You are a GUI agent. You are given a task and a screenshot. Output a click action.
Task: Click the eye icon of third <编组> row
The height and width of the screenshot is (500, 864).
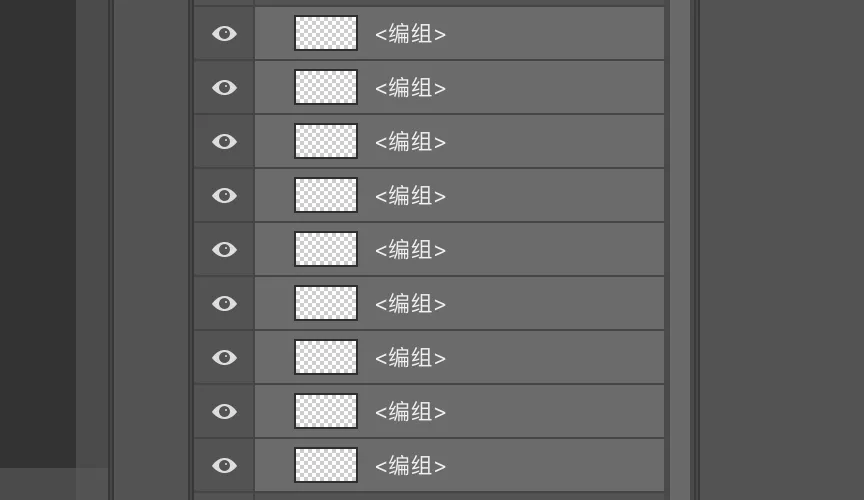pyautogui.click(x=224, y=142)
